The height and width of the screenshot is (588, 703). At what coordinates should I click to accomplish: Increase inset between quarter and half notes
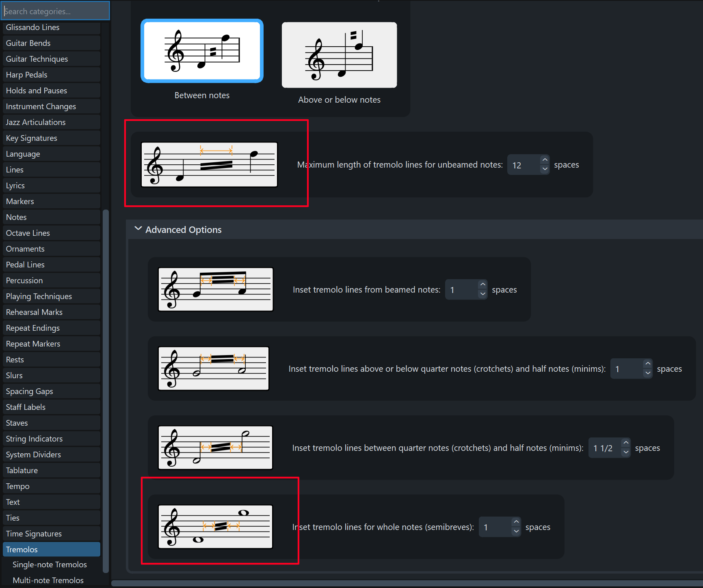coord(626,443)
